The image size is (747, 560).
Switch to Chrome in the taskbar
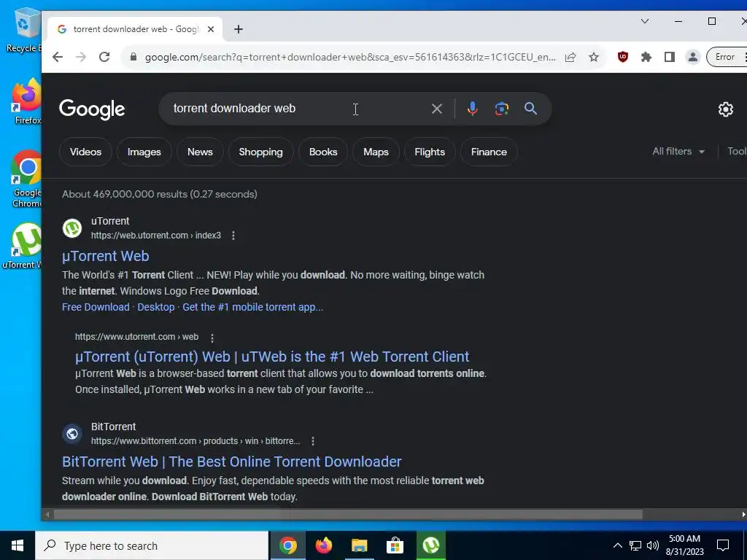[288, 545]
